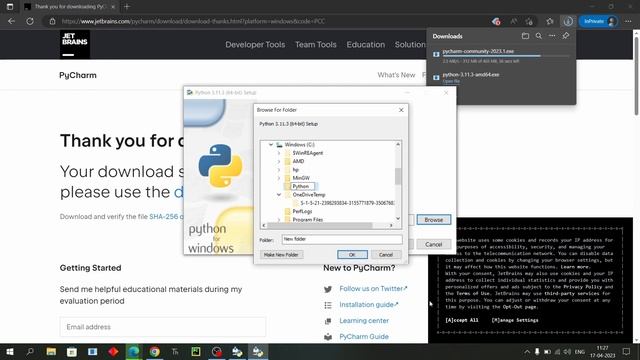Cancel the Browse For Folder dialog
This screenshot has height=360, width=640.
(386, 255)
